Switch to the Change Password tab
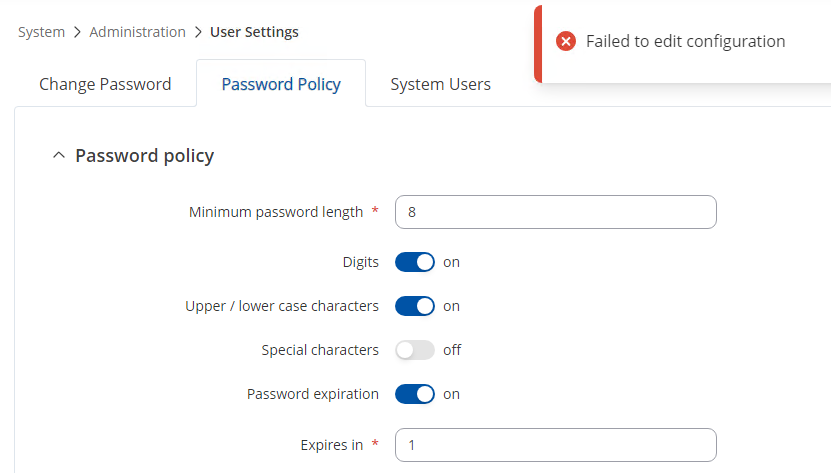831x473 pixels. tap(105, 84)
